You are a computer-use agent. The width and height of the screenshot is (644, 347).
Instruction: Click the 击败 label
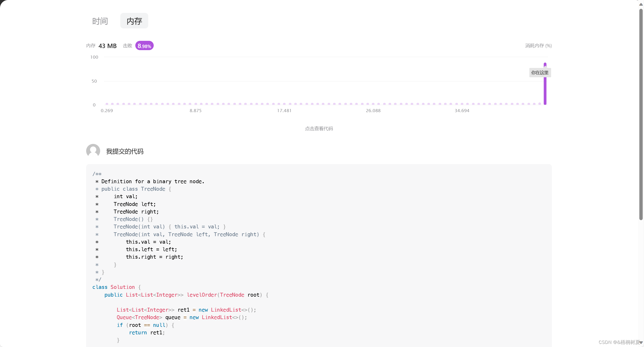coord(128,46)
